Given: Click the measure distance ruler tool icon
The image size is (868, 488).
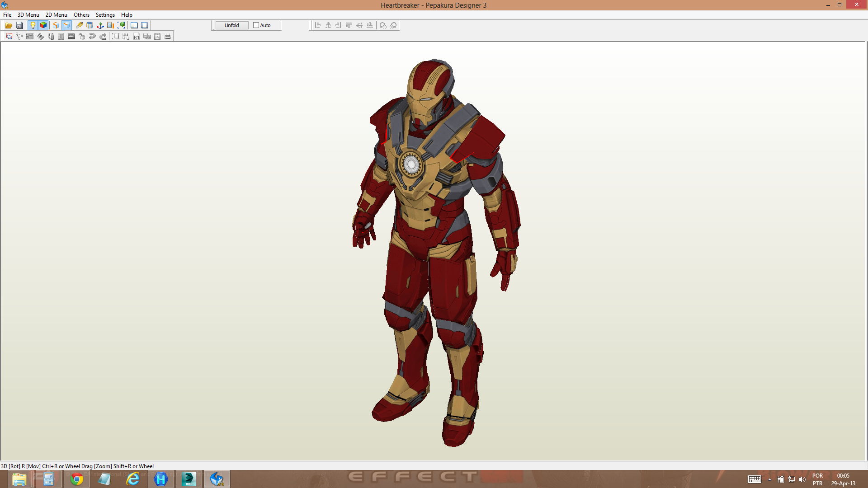Looking at the screenshot, I should tap(51, 37).
